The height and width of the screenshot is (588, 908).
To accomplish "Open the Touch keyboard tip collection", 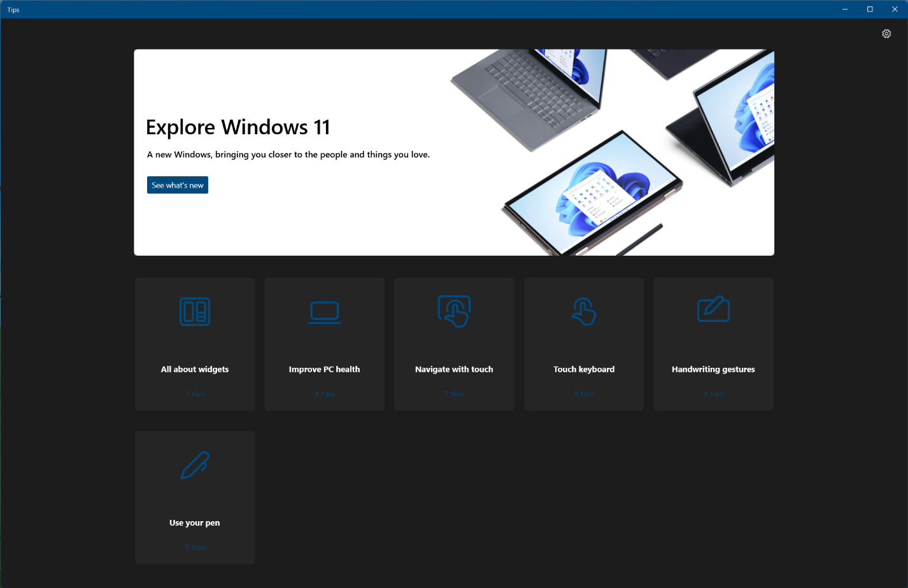I will click(583, 344).
